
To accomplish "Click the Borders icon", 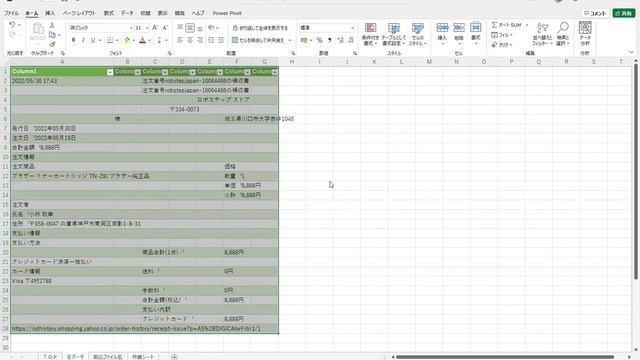I will point(110,40).
